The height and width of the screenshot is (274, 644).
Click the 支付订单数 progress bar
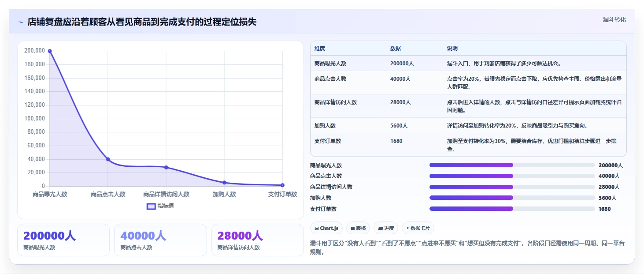(512, 209)
